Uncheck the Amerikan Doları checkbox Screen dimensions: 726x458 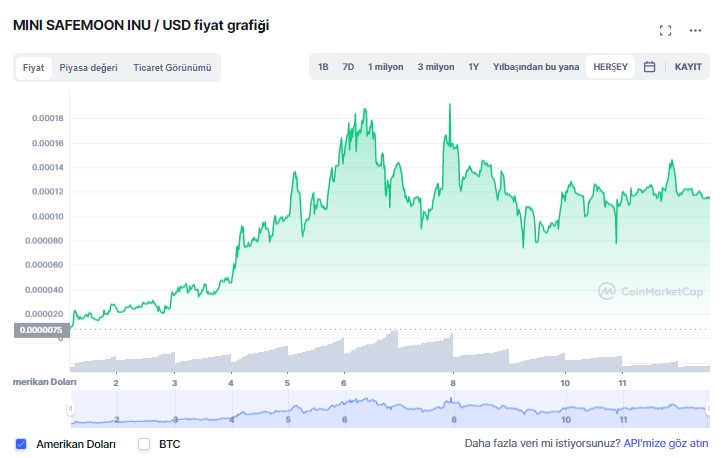[21, 444]
